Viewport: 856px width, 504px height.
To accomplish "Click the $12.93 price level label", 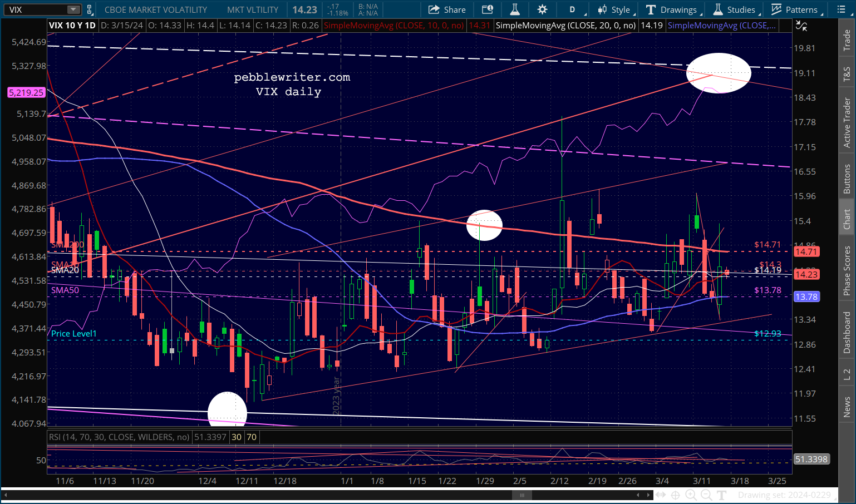I will point(768,334).
